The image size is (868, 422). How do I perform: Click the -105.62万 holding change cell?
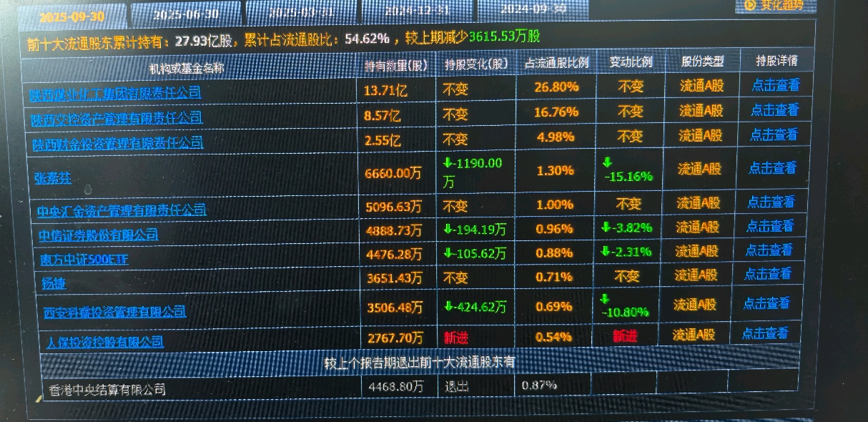point(475,253)
